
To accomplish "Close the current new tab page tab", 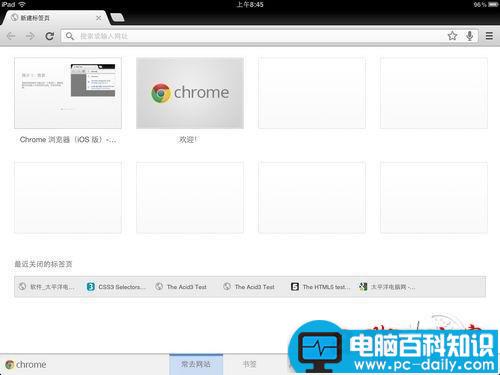I will [99, 18].
